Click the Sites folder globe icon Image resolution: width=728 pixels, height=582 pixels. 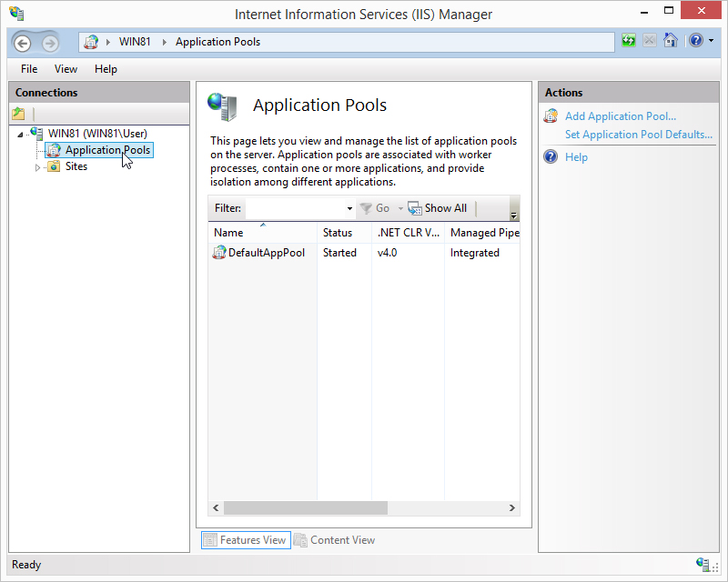[x=54, y=166]
